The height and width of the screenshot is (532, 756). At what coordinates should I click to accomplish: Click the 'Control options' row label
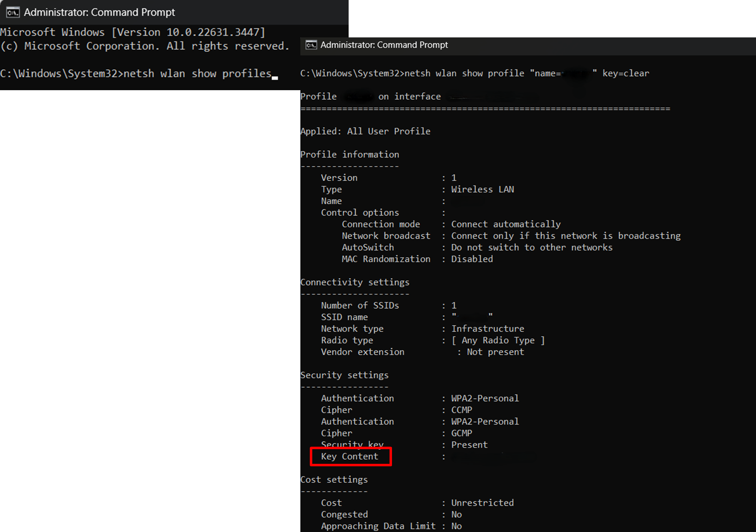click(360, 213)
